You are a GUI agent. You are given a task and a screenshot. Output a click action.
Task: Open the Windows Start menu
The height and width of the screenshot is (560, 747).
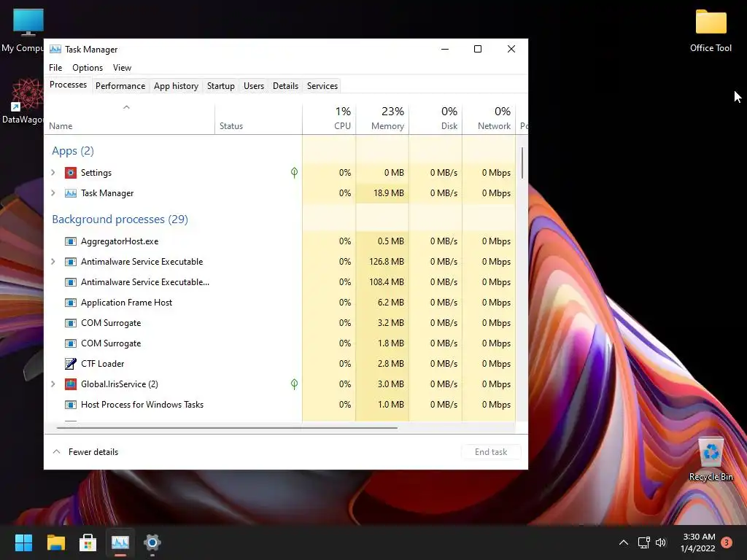23,542
